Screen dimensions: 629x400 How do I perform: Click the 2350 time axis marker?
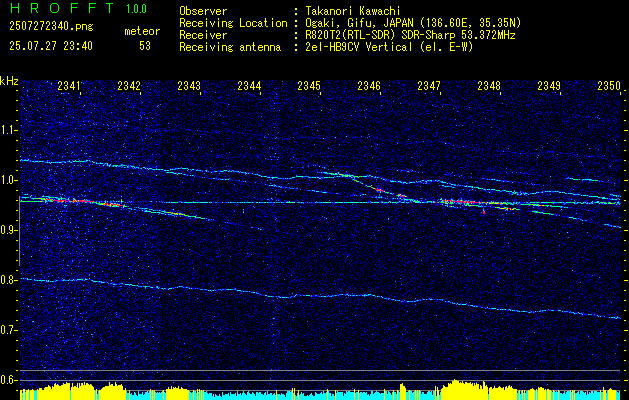pyautogui.click(x=609, y=86)
